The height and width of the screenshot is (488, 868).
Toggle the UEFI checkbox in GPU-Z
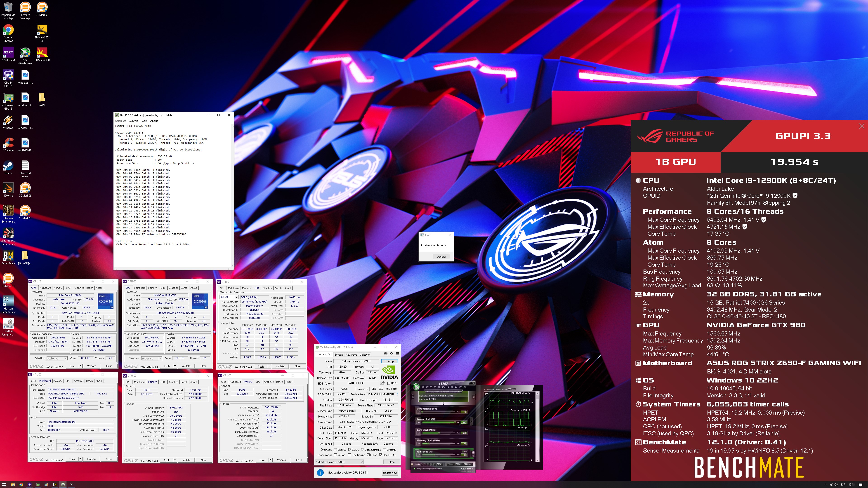click(x=389, y=383)
